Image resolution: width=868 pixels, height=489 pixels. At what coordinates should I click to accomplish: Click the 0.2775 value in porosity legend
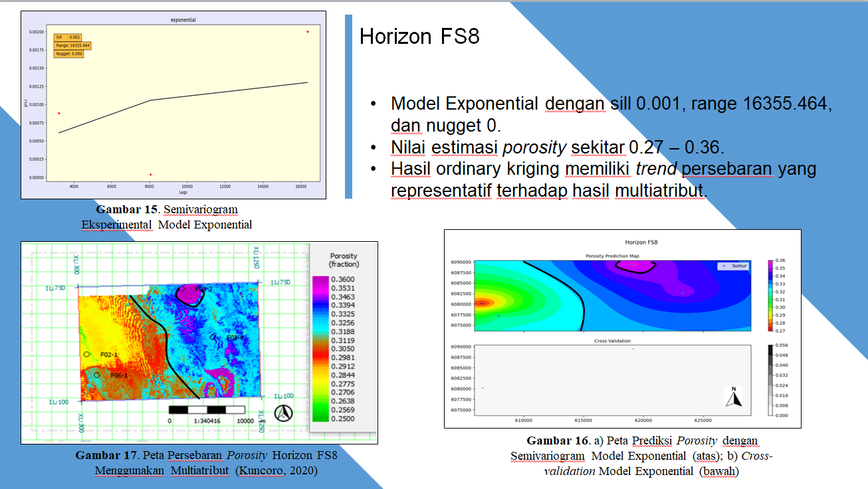pyautogui.click(x=343, y=384)
